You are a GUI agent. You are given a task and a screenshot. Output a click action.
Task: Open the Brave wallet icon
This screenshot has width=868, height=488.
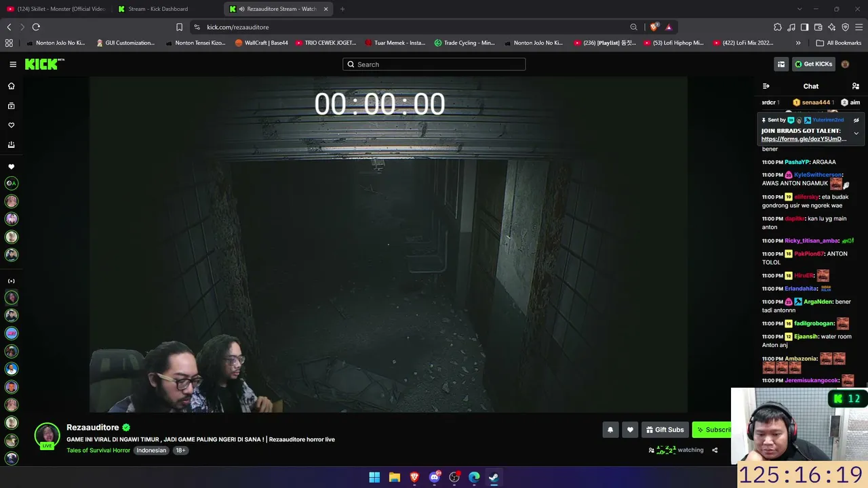818,27
